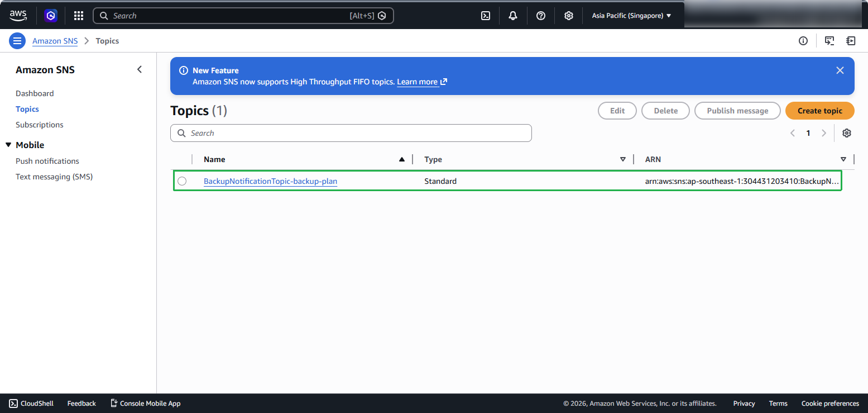Click the Amazon SNS sidebar heading
Image resolution: width=868 pixels, height=413 pixels.
45,70
